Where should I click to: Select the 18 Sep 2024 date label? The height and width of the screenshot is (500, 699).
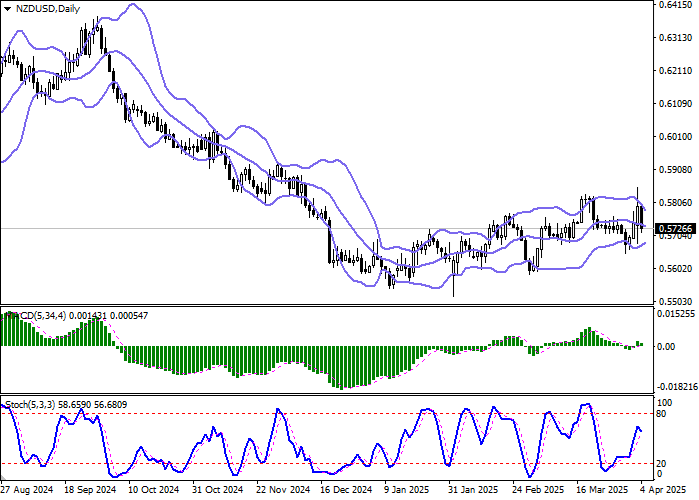88,491
